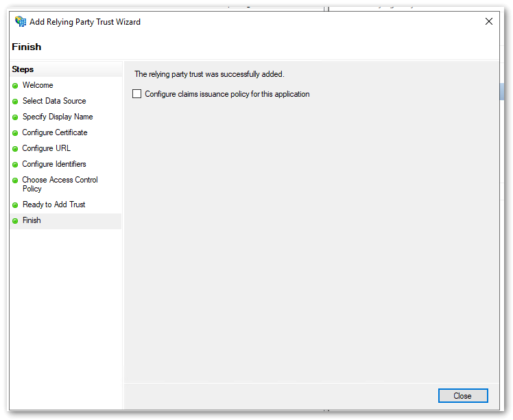513x420 pixels.
Task: Click the Add Relying Party Trust Wizard title
Action: (85, 22)
